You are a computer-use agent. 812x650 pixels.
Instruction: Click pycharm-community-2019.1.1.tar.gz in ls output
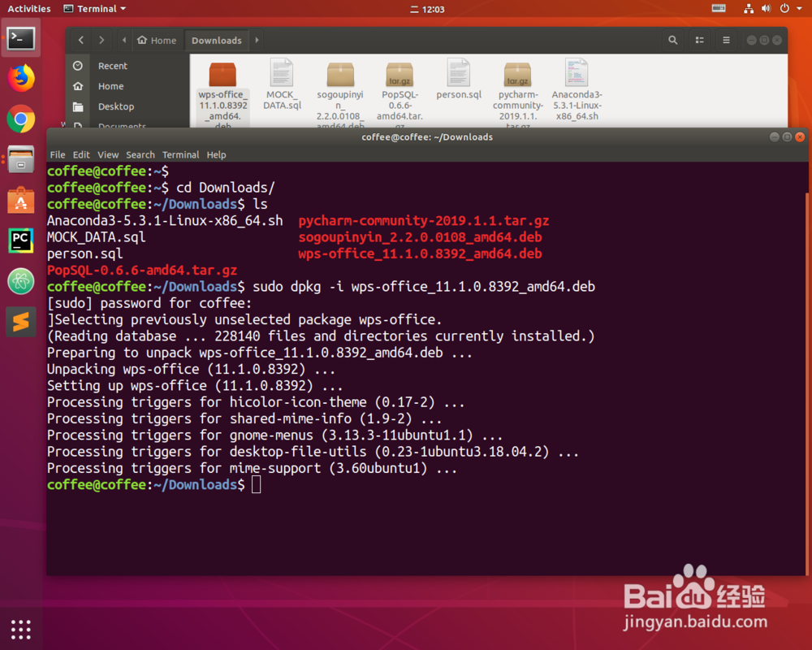[424, 221]
